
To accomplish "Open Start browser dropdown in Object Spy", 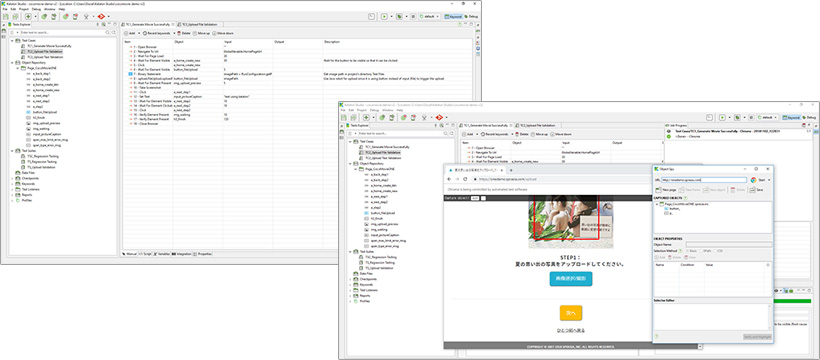I will coord(769,180).
